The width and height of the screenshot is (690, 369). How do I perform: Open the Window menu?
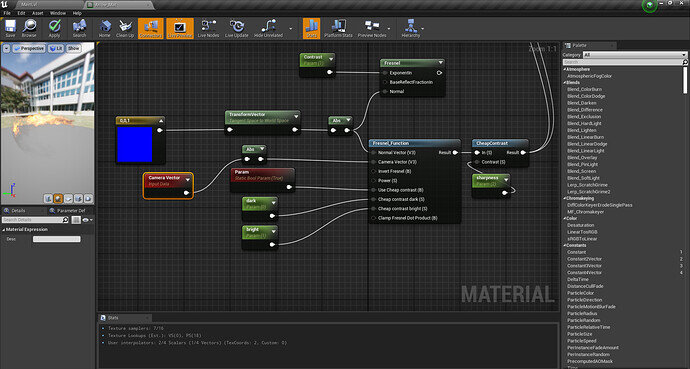pyautogui.click(x=58, y=13)
